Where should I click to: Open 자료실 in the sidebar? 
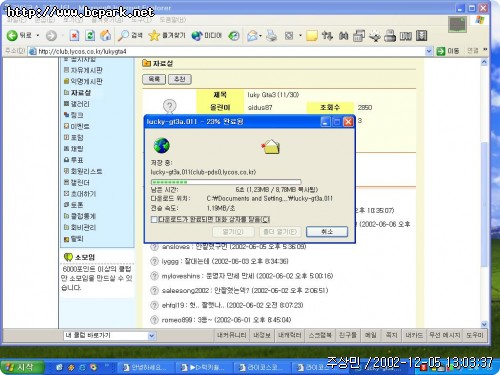coord(80,92)
